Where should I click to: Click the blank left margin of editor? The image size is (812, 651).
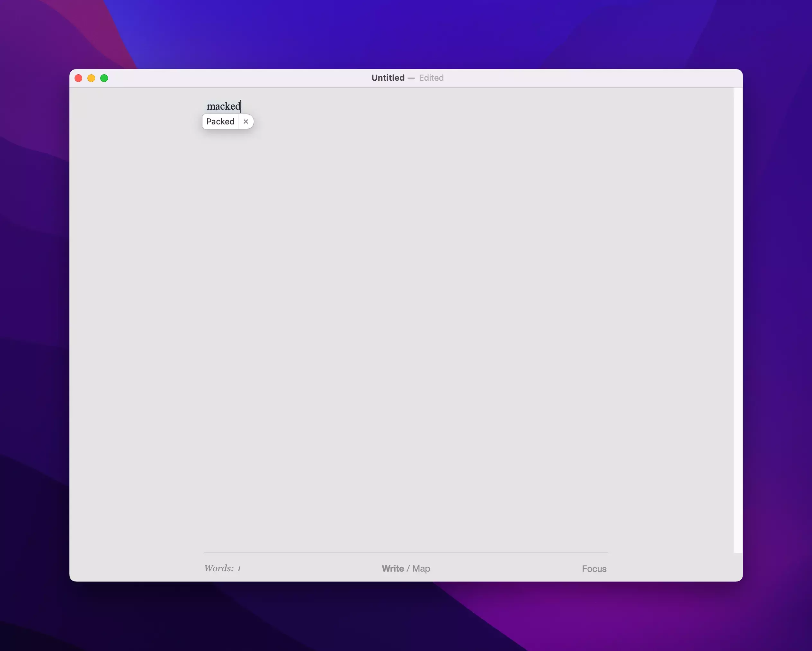(x=136, y=320)
